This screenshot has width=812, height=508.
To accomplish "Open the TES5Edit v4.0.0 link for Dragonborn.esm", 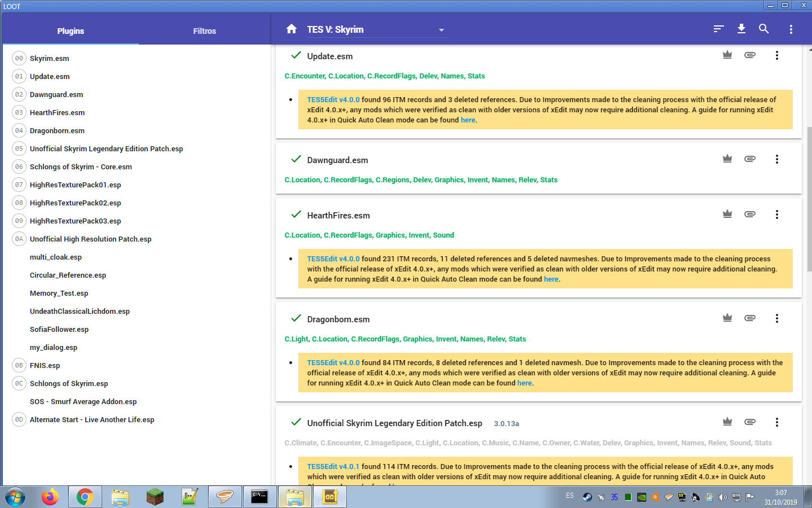I will [333, 363].
